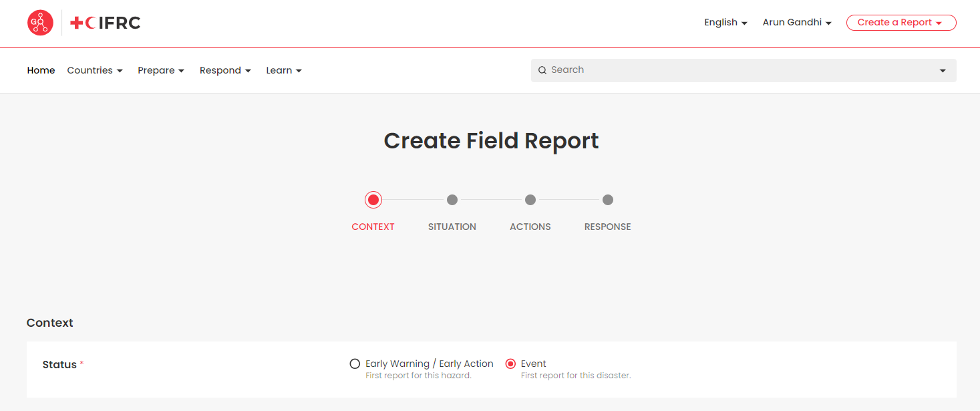Click the Context section heading
The width and height of the screenshot is (980, 411).
(x=50, y=323)
